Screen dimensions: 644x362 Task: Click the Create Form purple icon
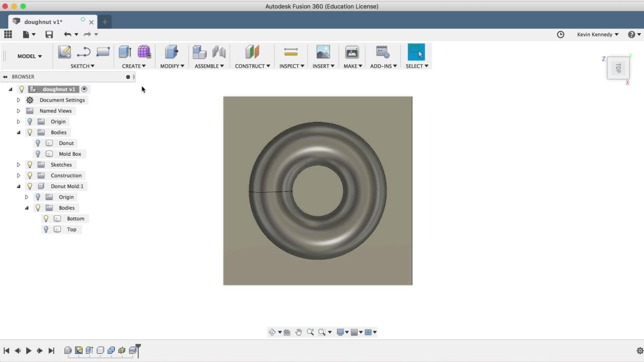click(144, 52)
